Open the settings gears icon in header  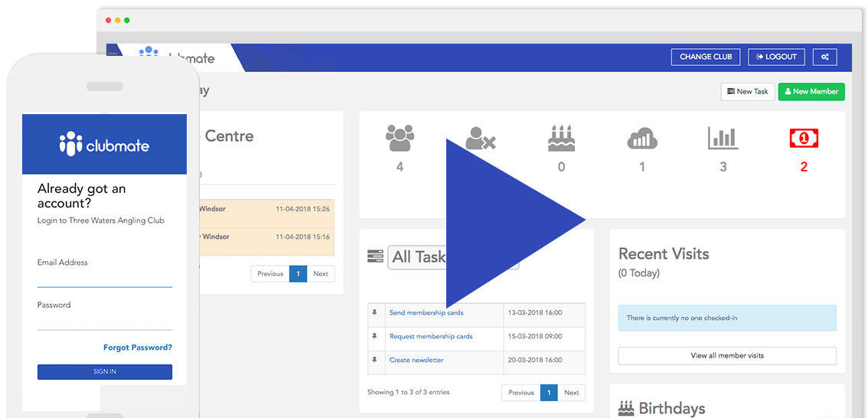(825, 57)
